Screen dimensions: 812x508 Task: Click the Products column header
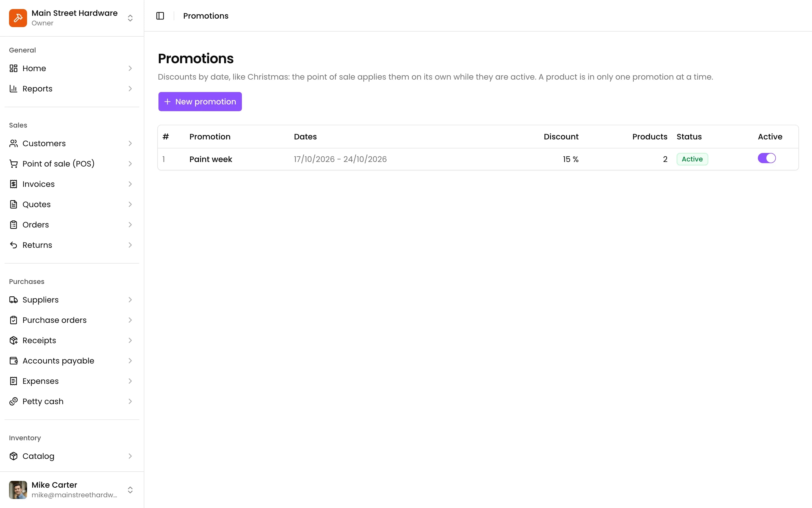click(x=650, y=137)
